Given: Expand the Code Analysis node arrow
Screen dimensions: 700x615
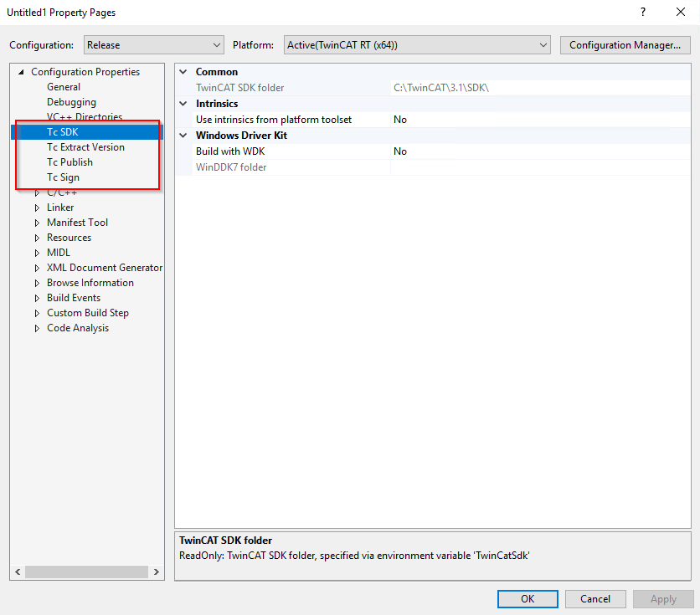Looking at the screenshot, I should 37,329.
